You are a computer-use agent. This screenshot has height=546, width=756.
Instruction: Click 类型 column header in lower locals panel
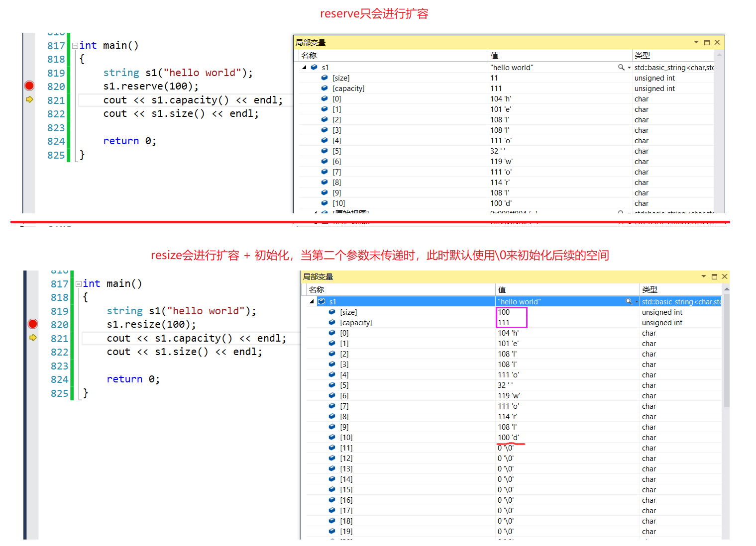(x=681, y=289)
